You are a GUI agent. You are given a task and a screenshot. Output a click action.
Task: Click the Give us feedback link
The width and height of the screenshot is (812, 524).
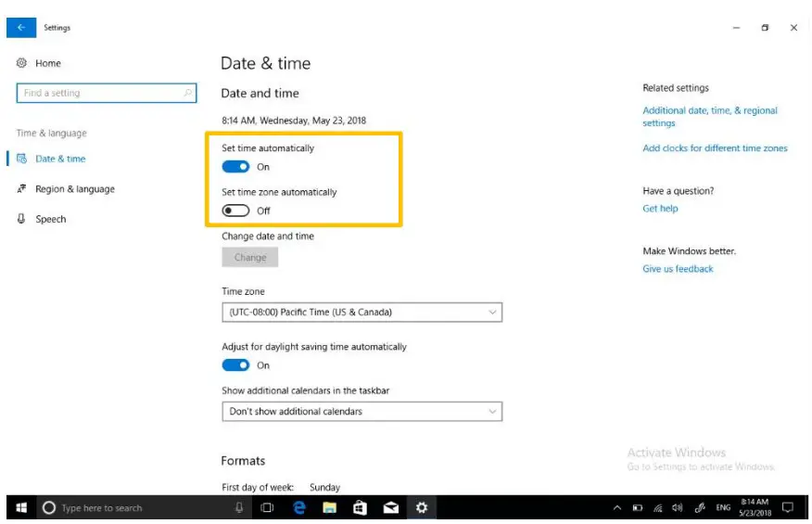(678, 269)
